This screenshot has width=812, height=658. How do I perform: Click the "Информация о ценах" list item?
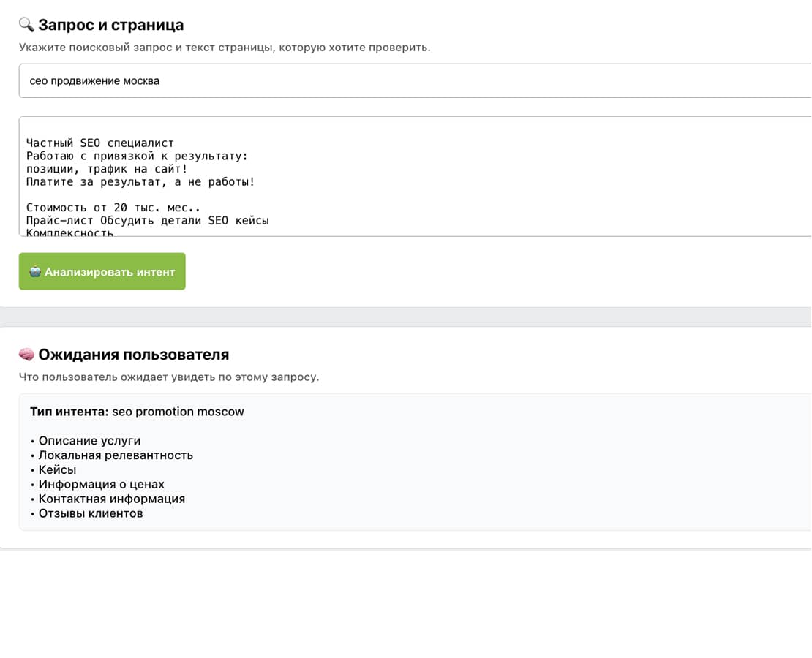101,484
